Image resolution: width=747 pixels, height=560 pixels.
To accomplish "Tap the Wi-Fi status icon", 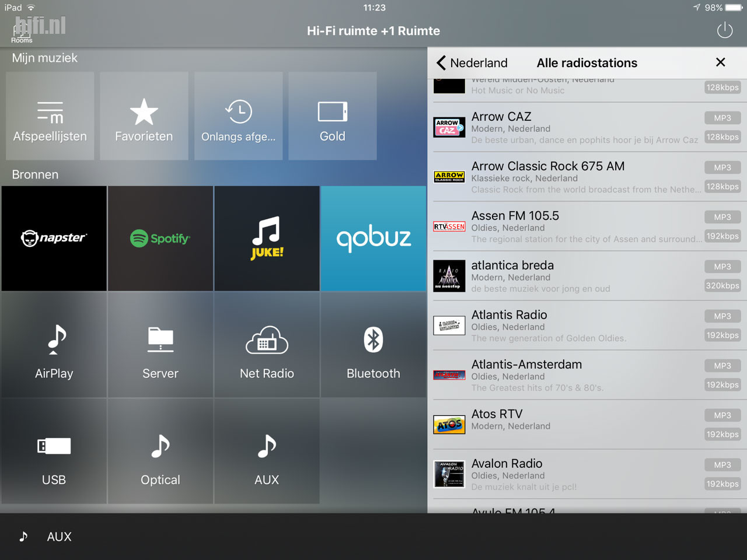I will [31, 8].
